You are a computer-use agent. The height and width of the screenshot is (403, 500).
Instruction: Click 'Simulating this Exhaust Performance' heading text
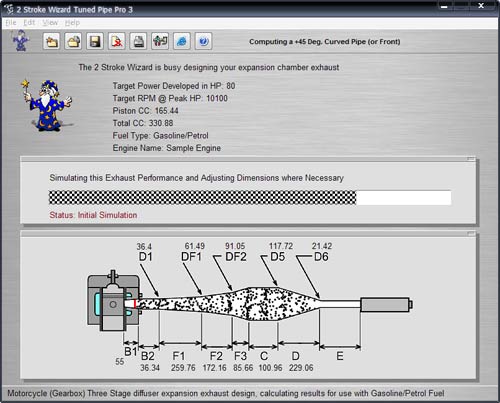click(x=197, y=178)
